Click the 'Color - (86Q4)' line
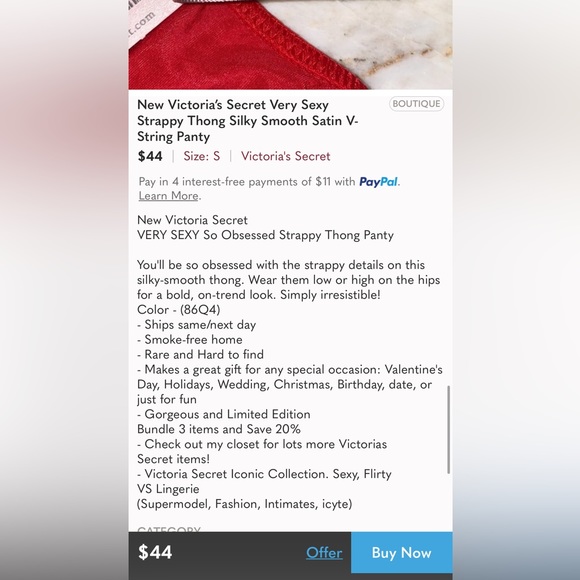Image resolution: width=580 pixels, height=580 pixels. click(178, 310)
